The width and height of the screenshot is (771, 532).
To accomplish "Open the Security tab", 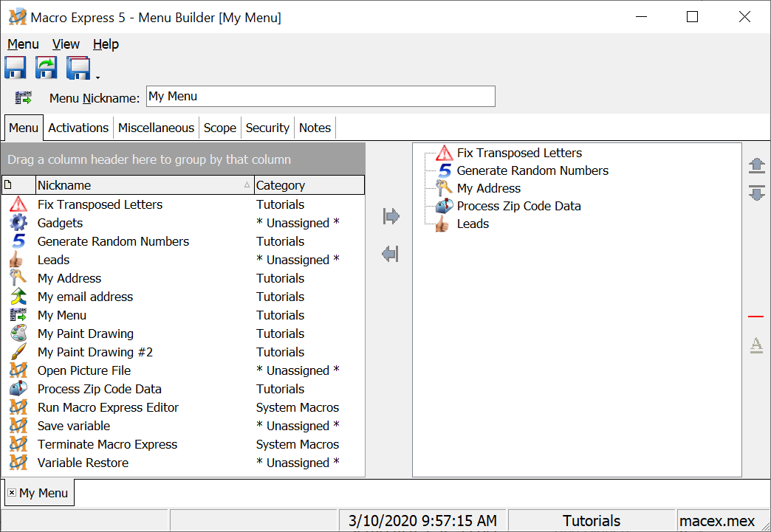I will (267, 128).
